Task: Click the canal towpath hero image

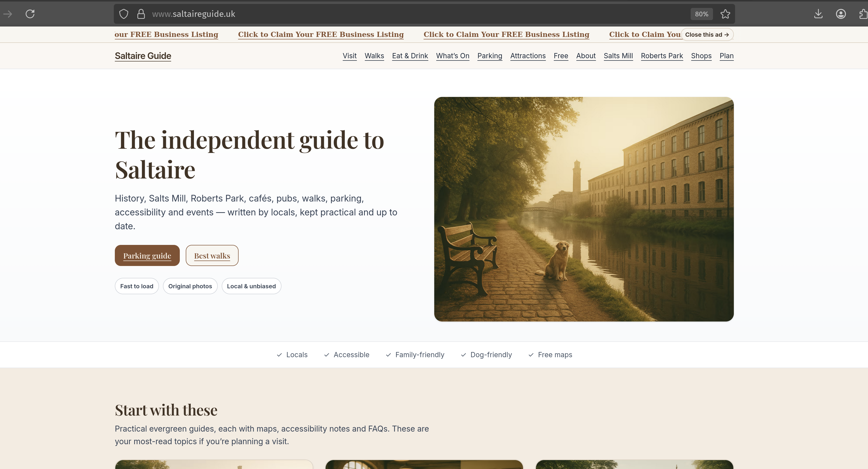Action: point(584,209)
